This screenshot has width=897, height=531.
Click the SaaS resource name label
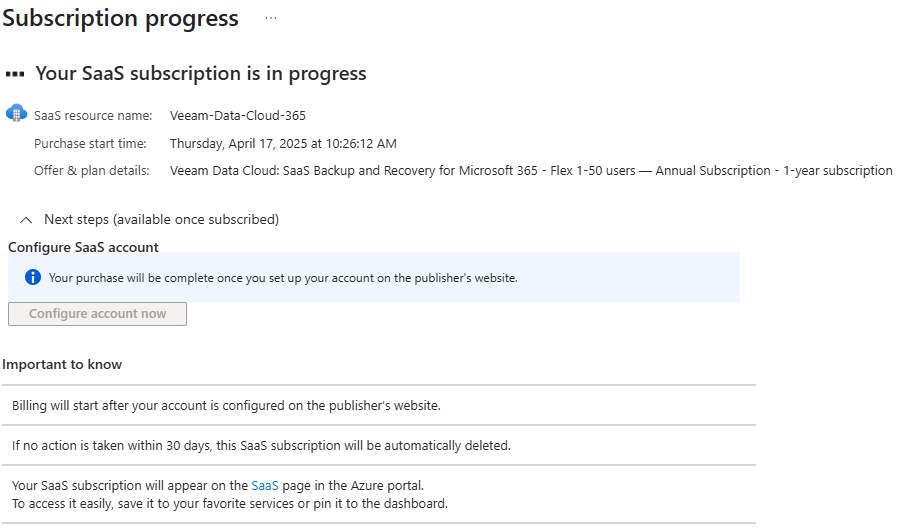pyautogui.click(x=93, y=116)
